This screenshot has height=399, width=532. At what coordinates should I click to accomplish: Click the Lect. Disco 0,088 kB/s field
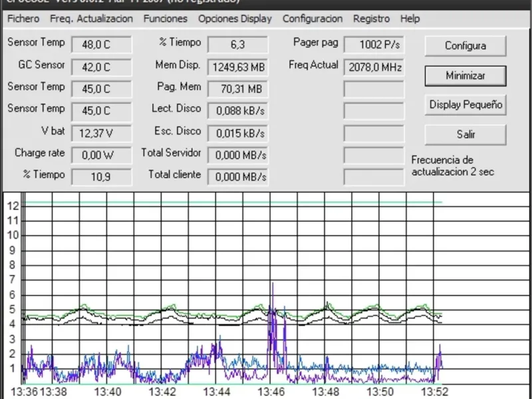[237, 111]
